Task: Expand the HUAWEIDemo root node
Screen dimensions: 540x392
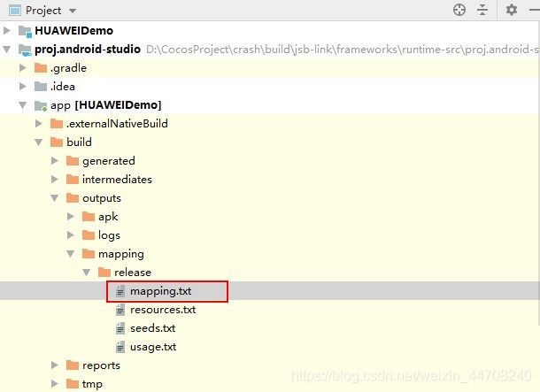Action: [x=6, y=30]
